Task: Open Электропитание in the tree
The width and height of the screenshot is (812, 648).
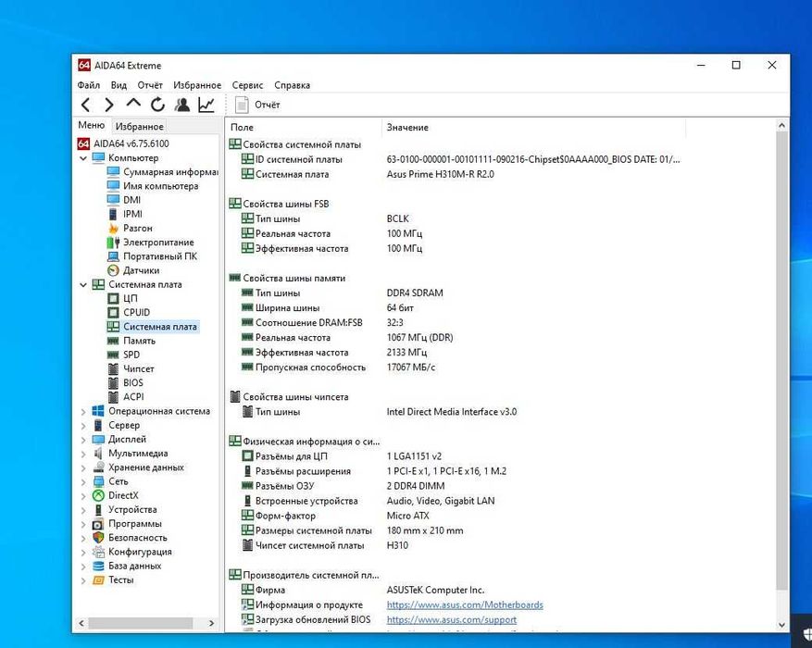Action: tap(151, 242)
